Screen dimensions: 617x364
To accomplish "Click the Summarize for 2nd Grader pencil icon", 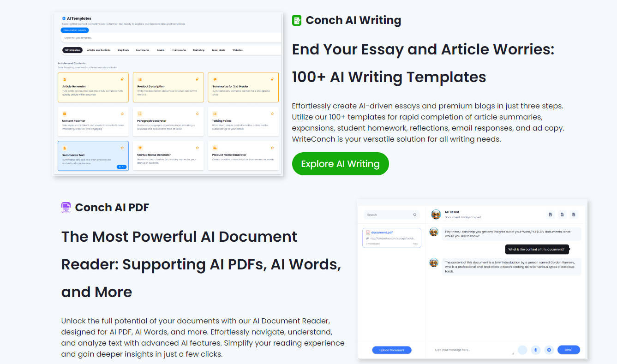I will (x=215, y=79).
